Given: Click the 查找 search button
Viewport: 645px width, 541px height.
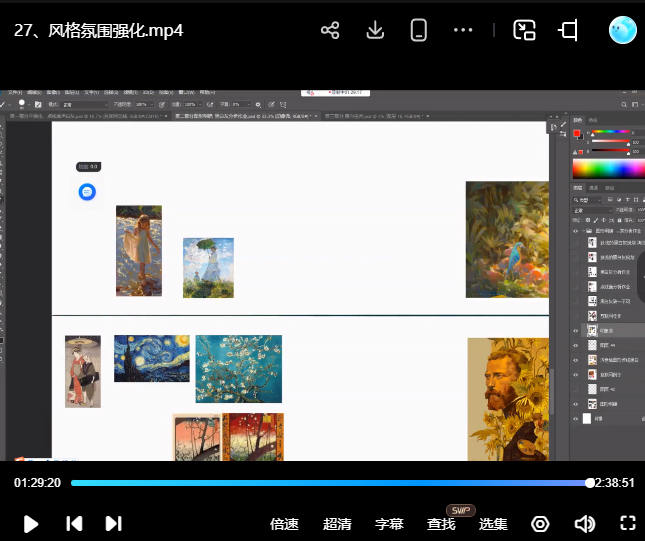Looking at the screenshot, I should coord(441,524).
